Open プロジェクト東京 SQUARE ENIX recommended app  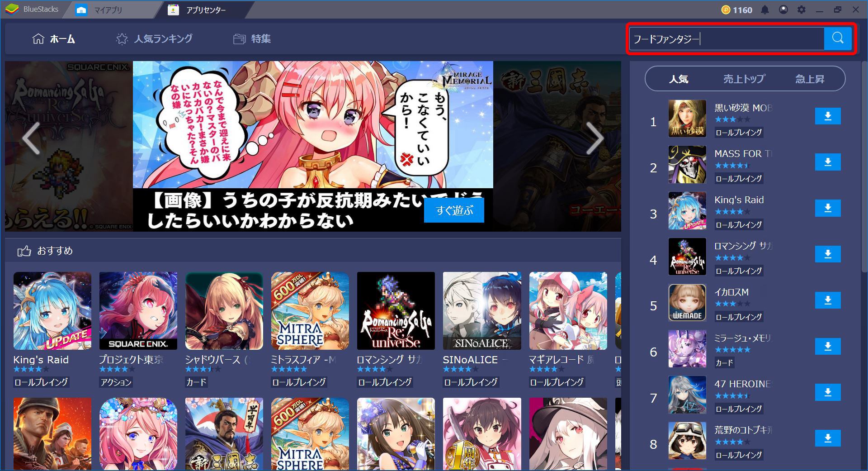pos(138,311)
